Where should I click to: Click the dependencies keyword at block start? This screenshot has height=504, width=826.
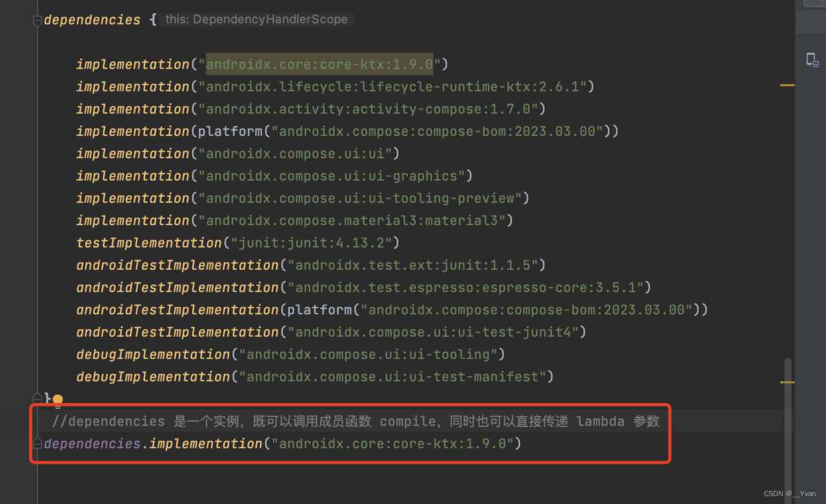point(92,20)
